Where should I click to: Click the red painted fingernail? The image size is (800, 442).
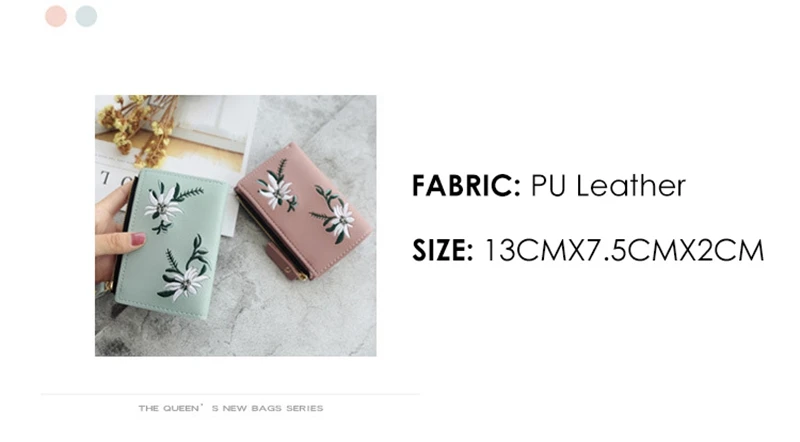coord(138,239)
